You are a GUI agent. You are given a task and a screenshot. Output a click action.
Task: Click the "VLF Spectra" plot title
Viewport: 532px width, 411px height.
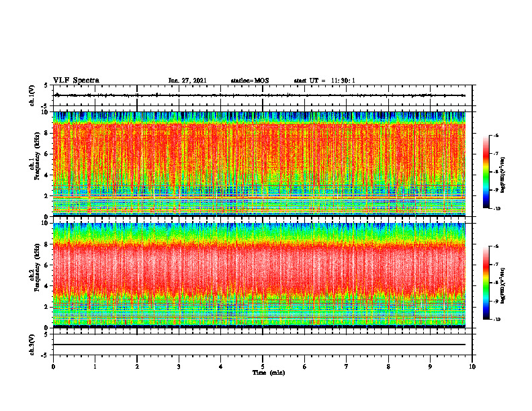point(76,81)
